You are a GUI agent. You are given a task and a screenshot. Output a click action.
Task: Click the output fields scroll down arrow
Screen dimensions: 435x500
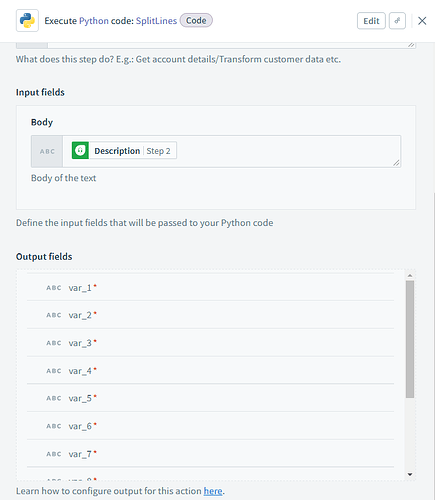(410, 474)
